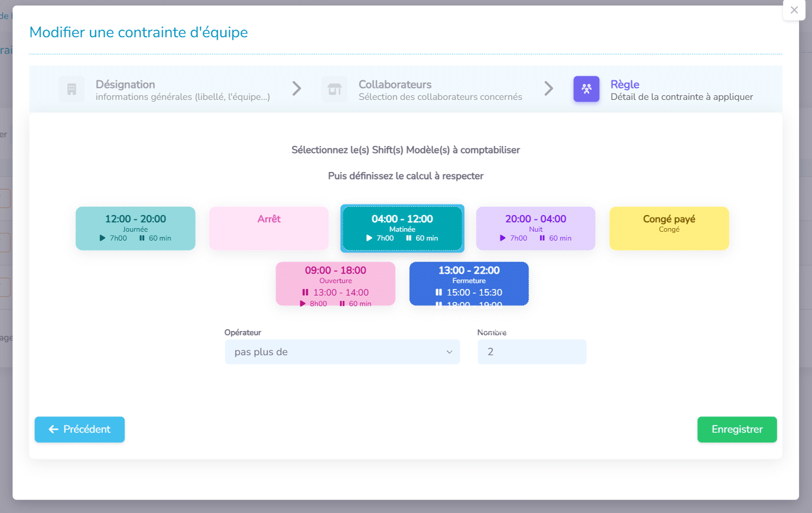The width and height of the screenshot is (812, 513).
Task: Click 'Sélectionnez le(s) Shift(s) Modèle(s) à comptabiliser' text
Action: 406,150
